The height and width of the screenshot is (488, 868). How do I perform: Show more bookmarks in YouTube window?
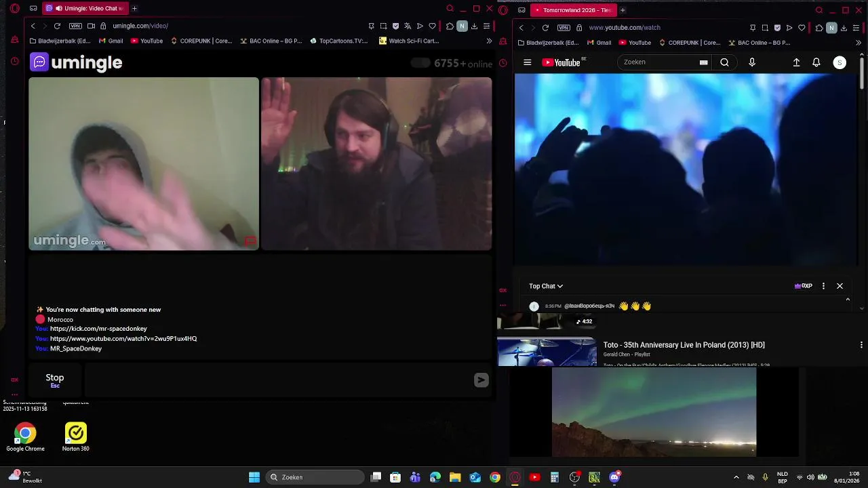(x=859, y=43)
